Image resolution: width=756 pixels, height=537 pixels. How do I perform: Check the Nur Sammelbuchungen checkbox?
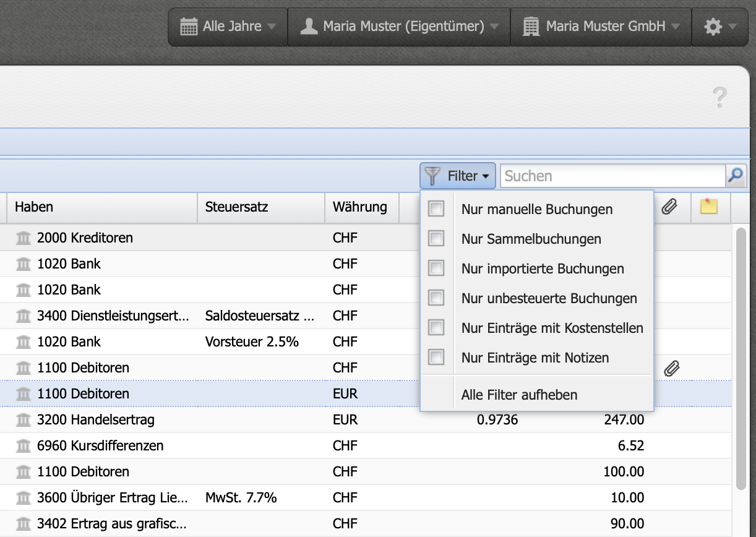click(436, 238)
